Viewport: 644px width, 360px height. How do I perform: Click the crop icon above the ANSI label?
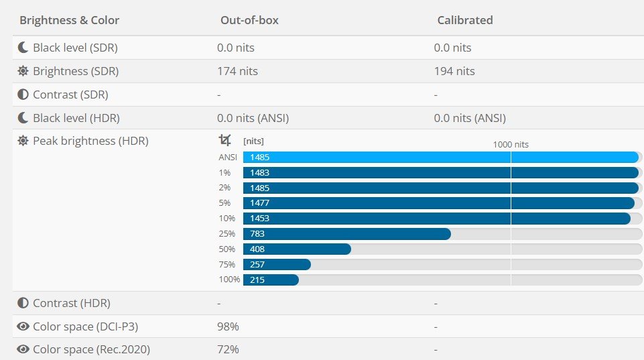tap(225, 140)
